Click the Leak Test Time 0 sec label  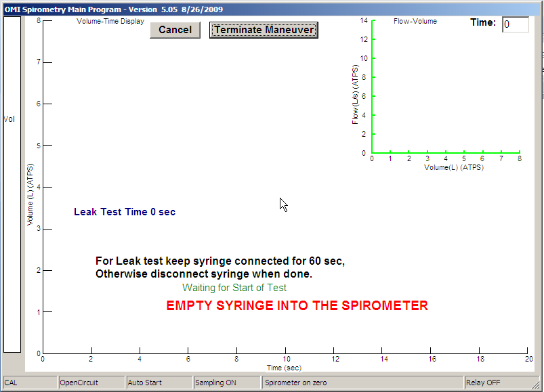(125, 212)
